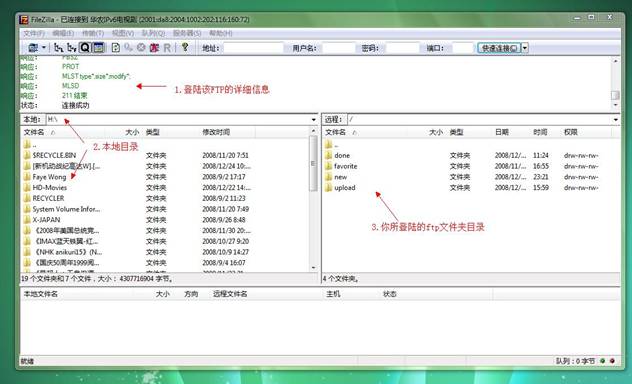The width and height of the screenshot is (632, 384).
Task: Sort local list by 文件名 column
Action: tap(34, 132)
